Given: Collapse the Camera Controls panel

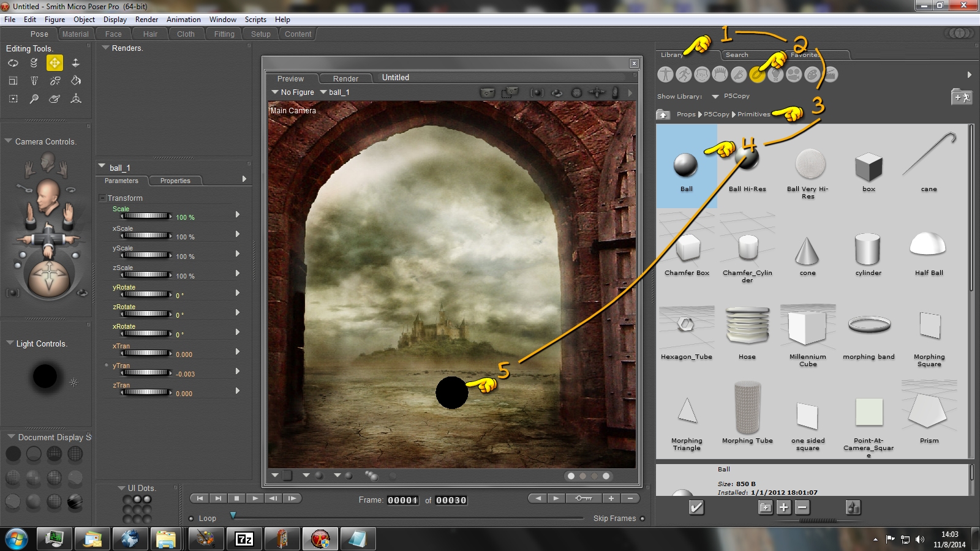Looking at the screenshot, I should point(9,141).
